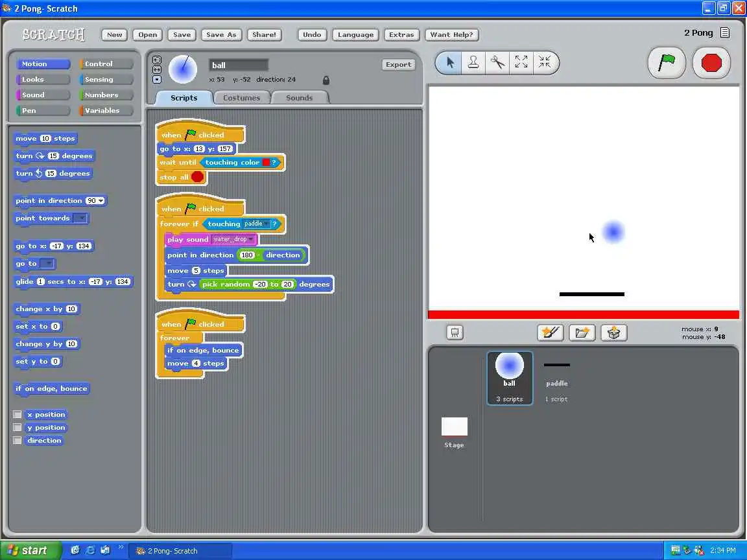The height and width of the screenshot is (560, 747).
Task: Click the if on edge, bounce palette block
Action: [51, 389]
